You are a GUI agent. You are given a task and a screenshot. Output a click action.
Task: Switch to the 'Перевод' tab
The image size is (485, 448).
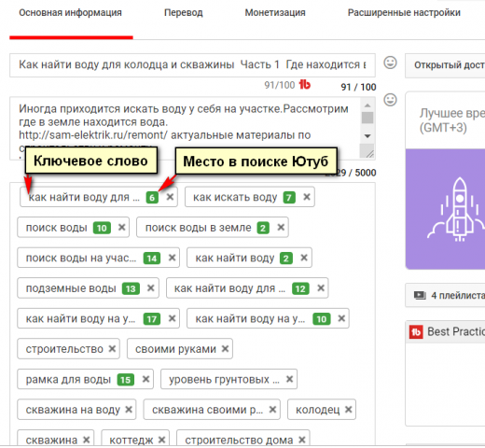point(184,13)
